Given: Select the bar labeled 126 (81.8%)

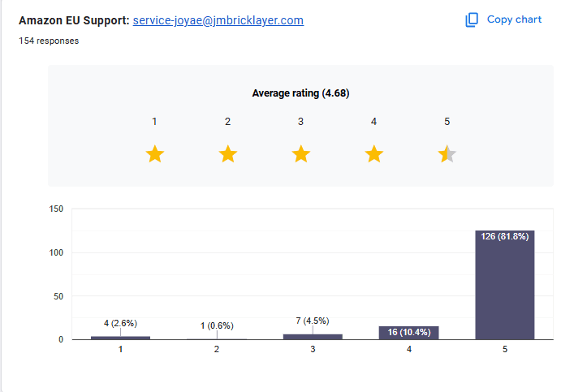Looking at the screenshot, I should click(505, 285).
